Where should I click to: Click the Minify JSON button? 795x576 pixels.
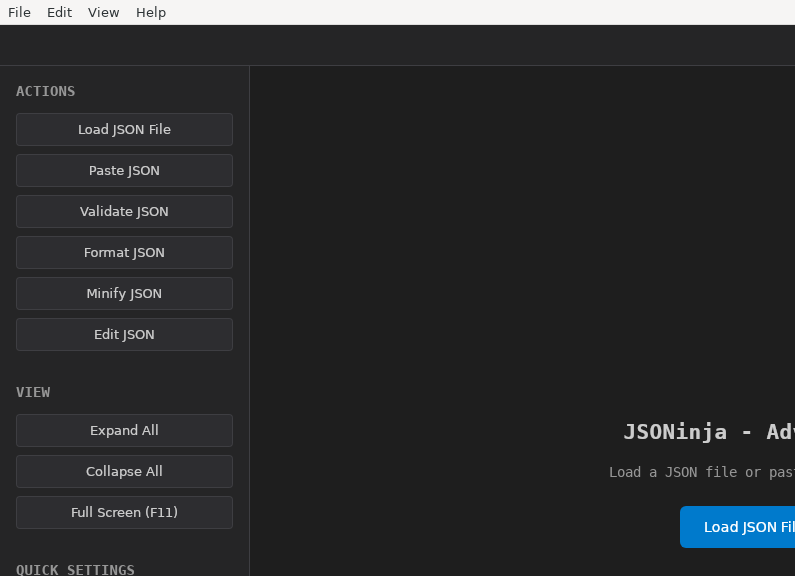click(x=124, y=294)
